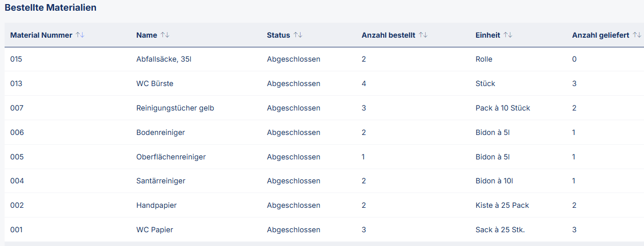This screenshot has width=644, height=246.
Task: Click the Sack à 25 Stk. cell
Action: (x=500, y=230)
